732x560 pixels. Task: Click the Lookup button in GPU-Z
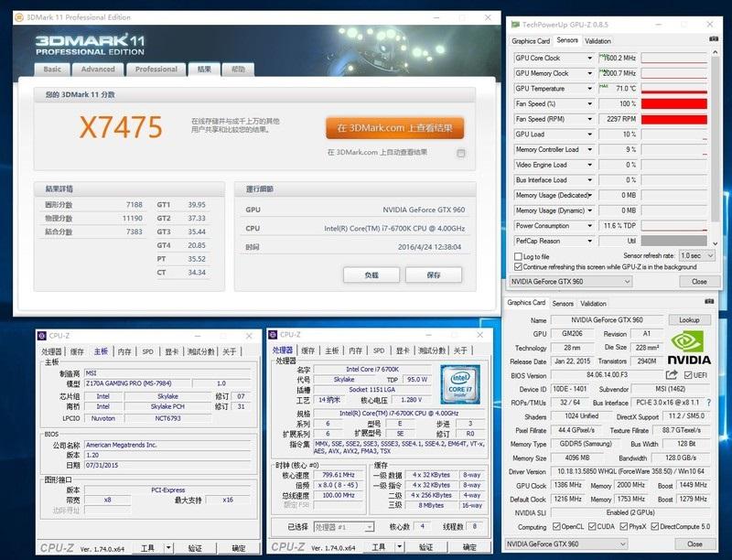pos(690,320)
